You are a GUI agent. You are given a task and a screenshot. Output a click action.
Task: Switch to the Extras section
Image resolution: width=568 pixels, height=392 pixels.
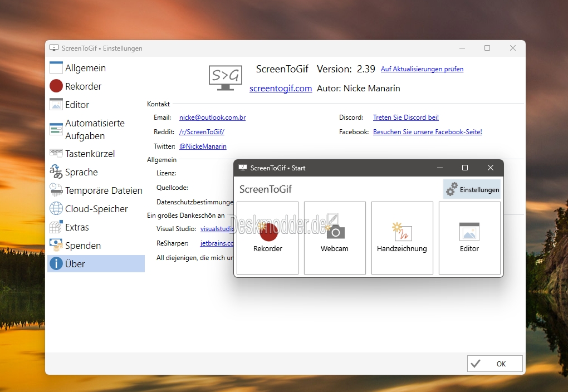tap(77, 228)
